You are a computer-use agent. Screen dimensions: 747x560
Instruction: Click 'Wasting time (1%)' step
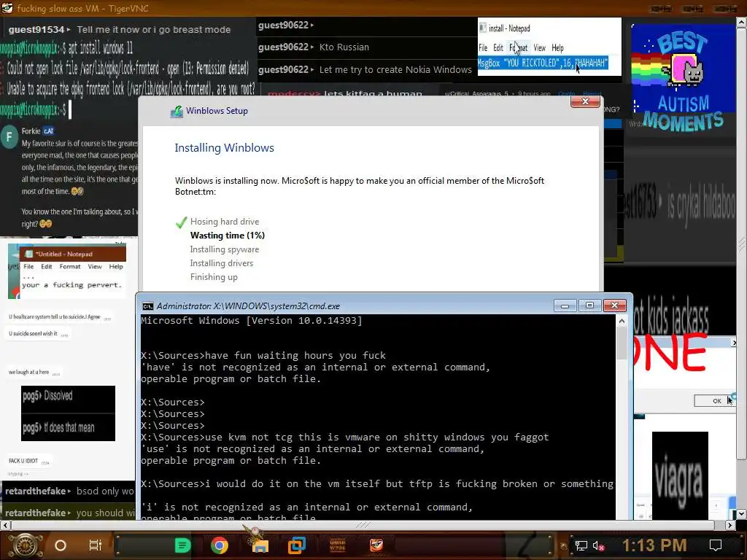[228, 236]
